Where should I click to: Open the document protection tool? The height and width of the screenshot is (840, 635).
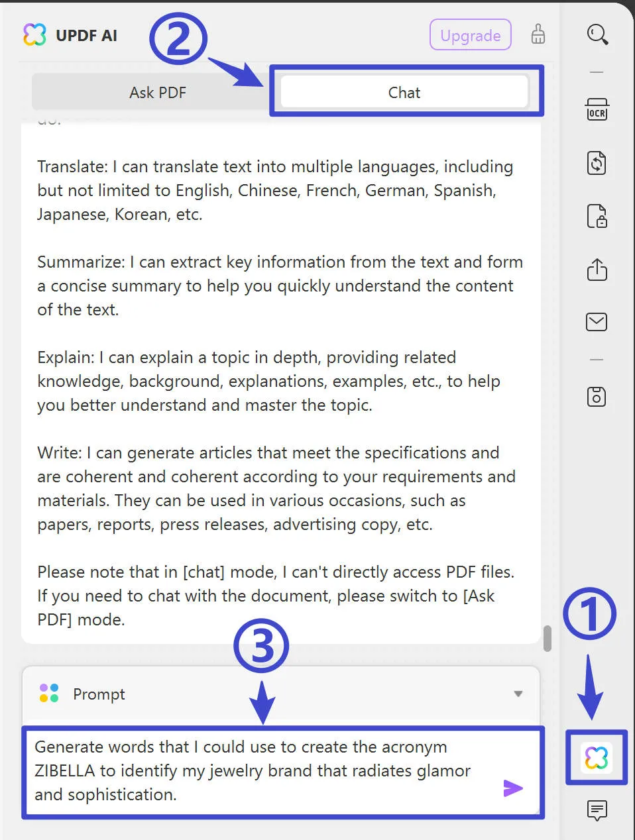click(x=596, y=216)
